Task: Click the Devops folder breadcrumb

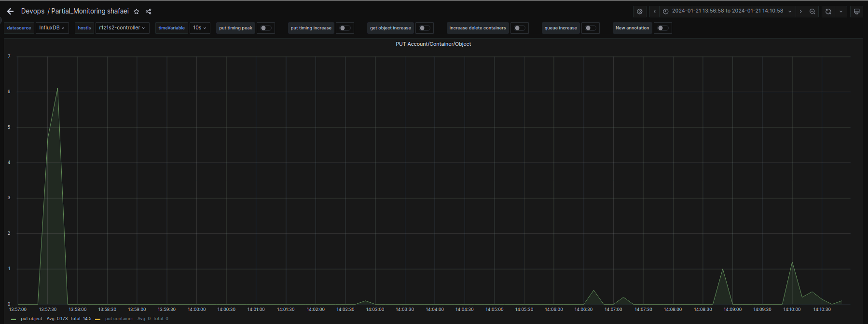Action: click(33, 11)
